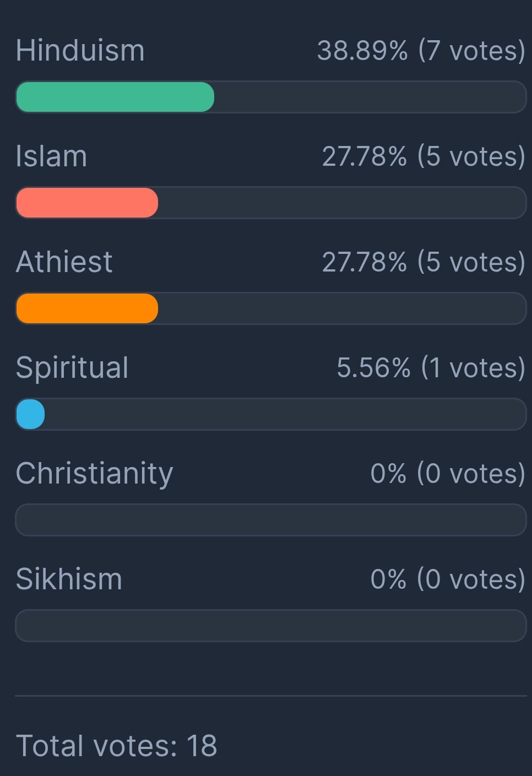532x776 pixels.
Task: Click the red Islam progress bar fill
Action: (87, 203)
